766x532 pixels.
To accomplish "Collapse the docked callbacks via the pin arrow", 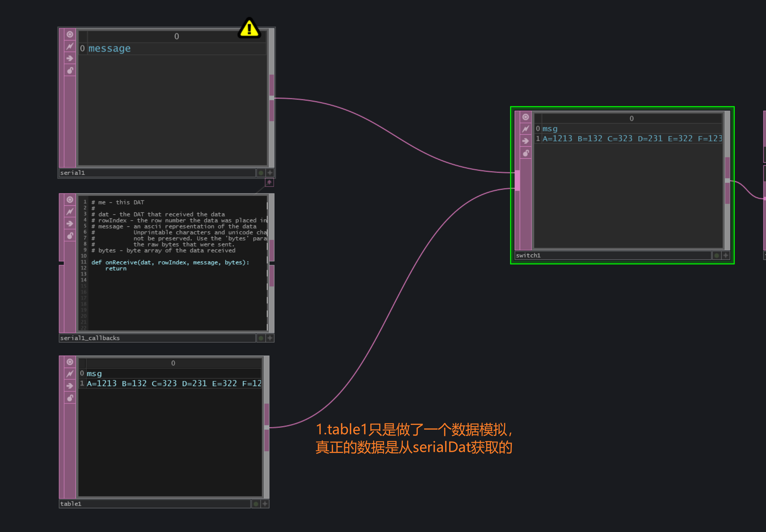I will (x=269, y=182).
